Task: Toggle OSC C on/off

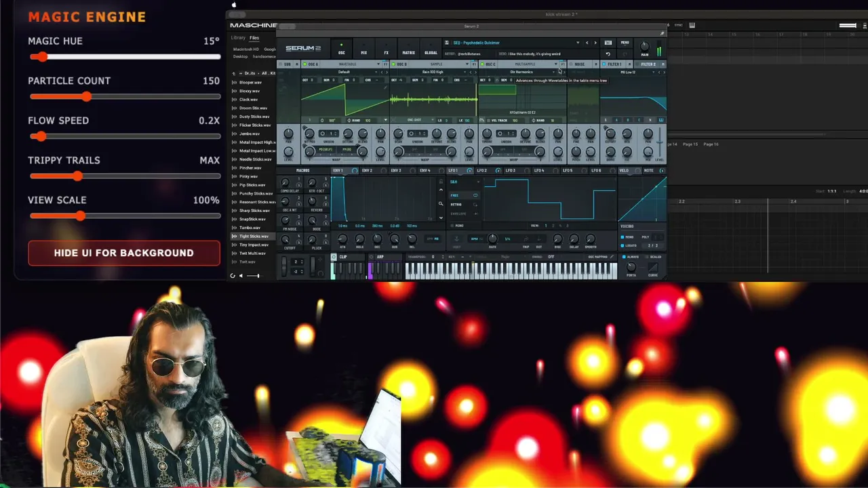Action: 481,64
